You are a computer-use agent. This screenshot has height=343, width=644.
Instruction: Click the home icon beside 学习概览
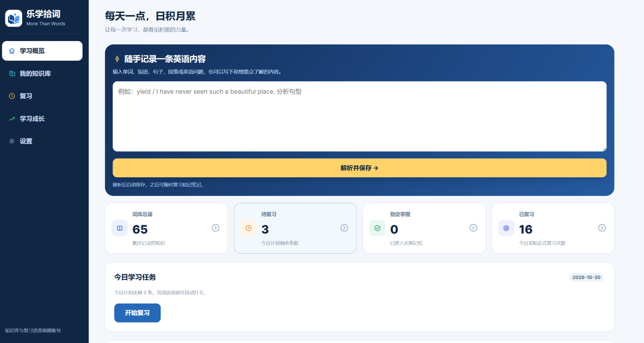point(12,51)
